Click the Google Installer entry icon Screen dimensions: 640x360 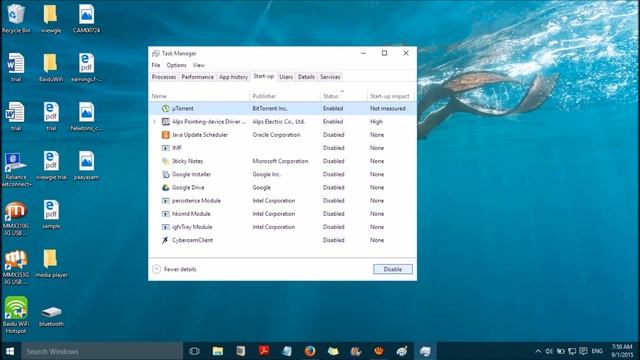click(165, 174)
